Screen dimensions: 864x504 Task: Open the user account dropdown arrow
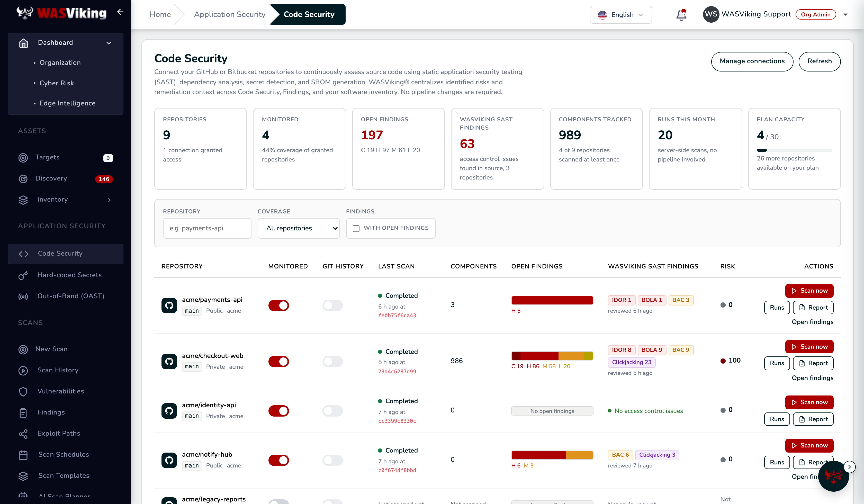[x=845, y=14]
